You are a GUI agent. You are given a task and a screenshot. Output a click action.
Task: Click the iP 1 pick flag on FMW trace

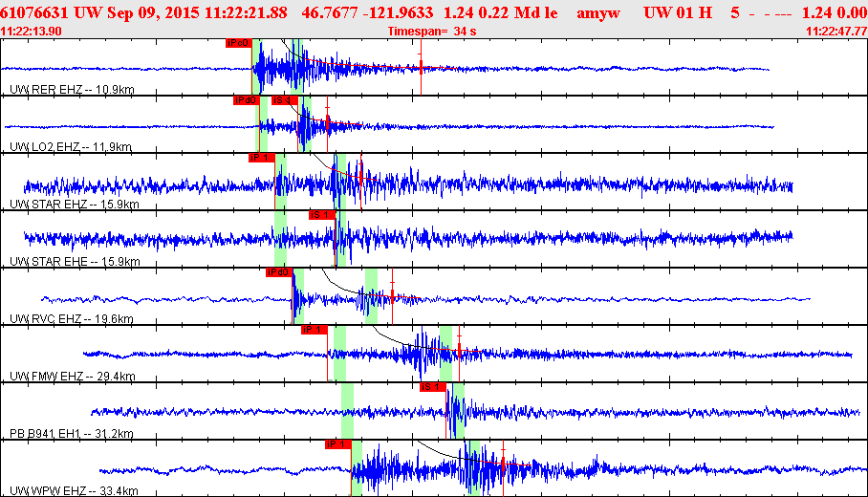point(314,330)
